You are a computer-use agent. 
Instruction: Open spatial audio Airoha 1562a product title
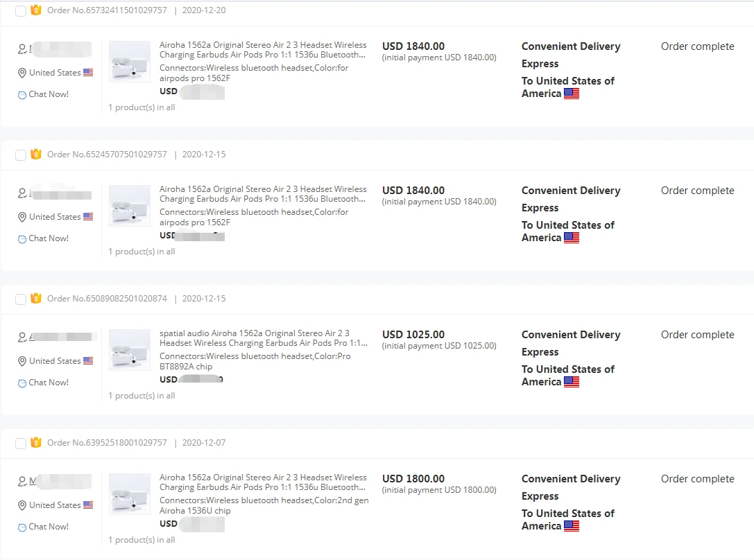pos(264,338)
